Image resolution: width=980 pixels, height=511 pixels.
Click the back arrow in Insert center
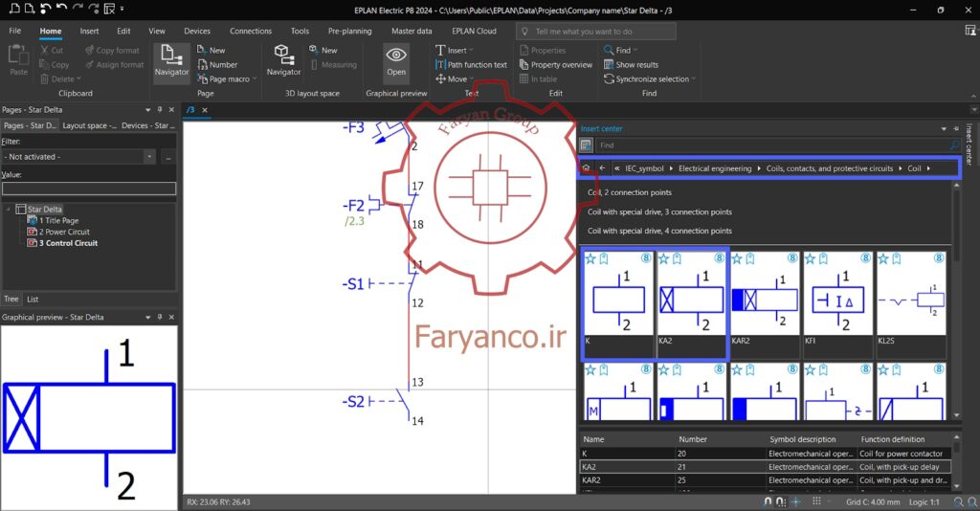click(x=602, y=168)
